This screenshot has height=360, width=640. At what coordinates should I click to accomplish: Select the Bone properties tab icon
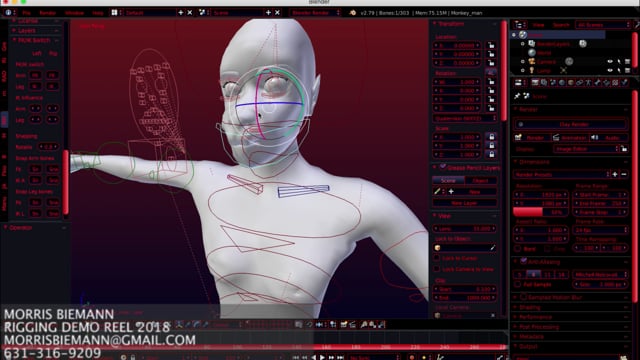pos(598,82)
